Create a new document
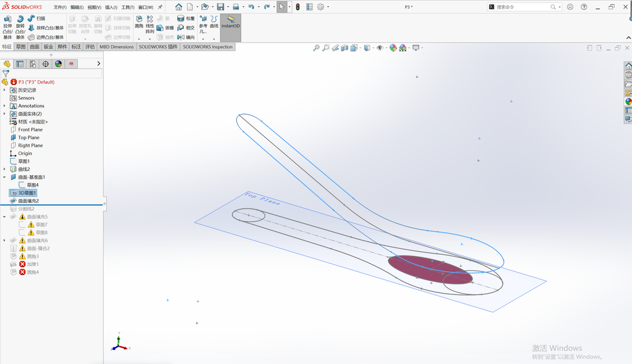Image resolution: width=632 pixels, height=364 pixels. pyautogui.click(x=190, y=7)
